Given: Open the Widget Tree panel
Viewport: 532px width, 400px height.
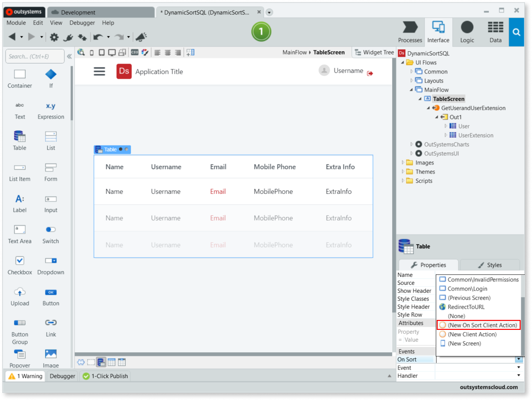Looking at the screenshot, I should pyautogui.click(x=374, y=52).
